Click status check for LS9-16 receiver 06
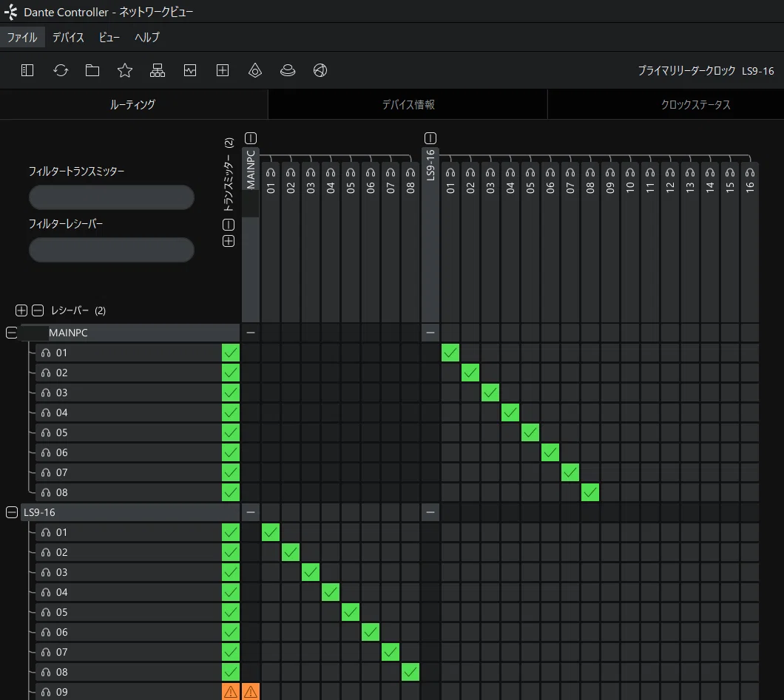Screen dimensions: 784x700 pos(231,633)
